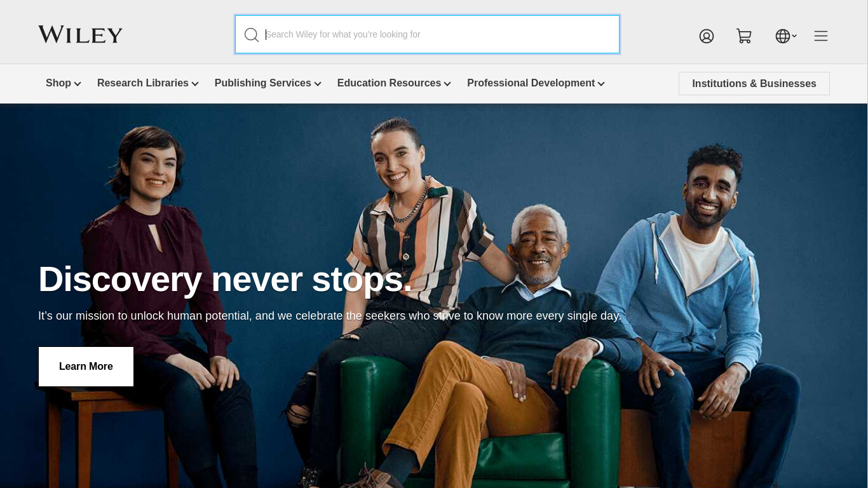Screen dimensions: 868x488
Task: Expand the Education Resources chevron
Action: tap(447, 84)
